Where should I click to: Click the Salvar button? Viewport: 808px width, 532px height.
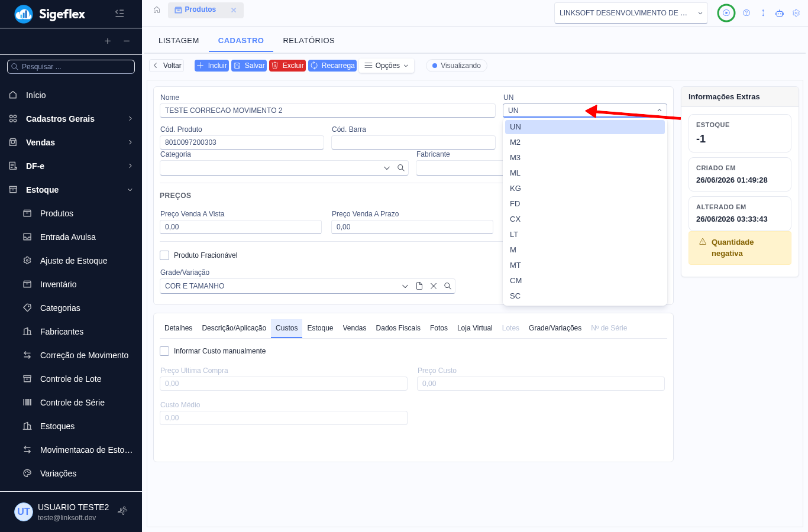tap(249, 66)
